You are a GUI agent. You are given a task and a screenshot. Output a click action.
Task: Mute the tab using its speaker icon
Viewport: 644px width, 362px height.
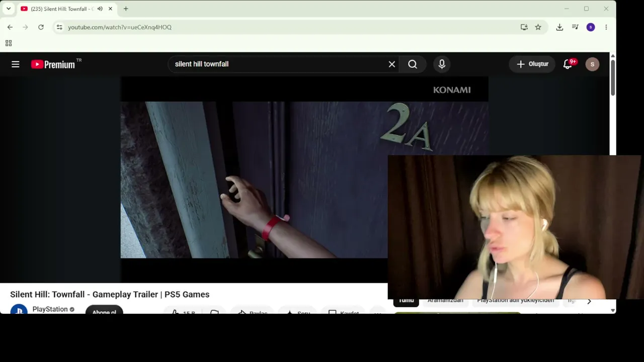(x=100, y=9)
